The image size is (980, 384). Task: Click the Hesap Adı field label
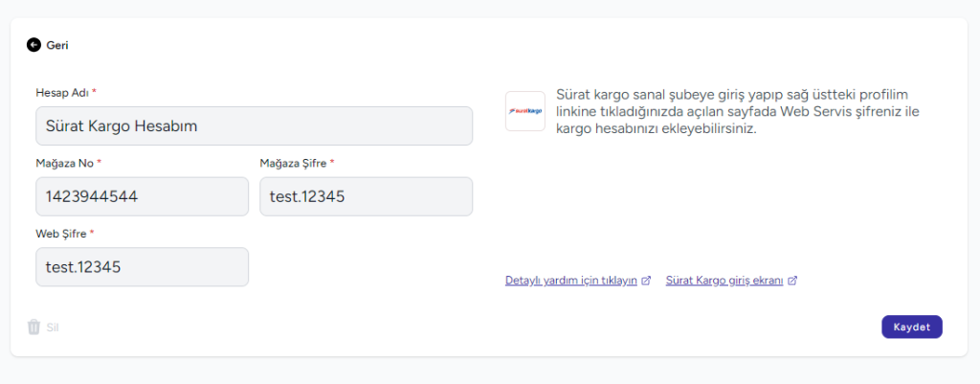[62, 92]
